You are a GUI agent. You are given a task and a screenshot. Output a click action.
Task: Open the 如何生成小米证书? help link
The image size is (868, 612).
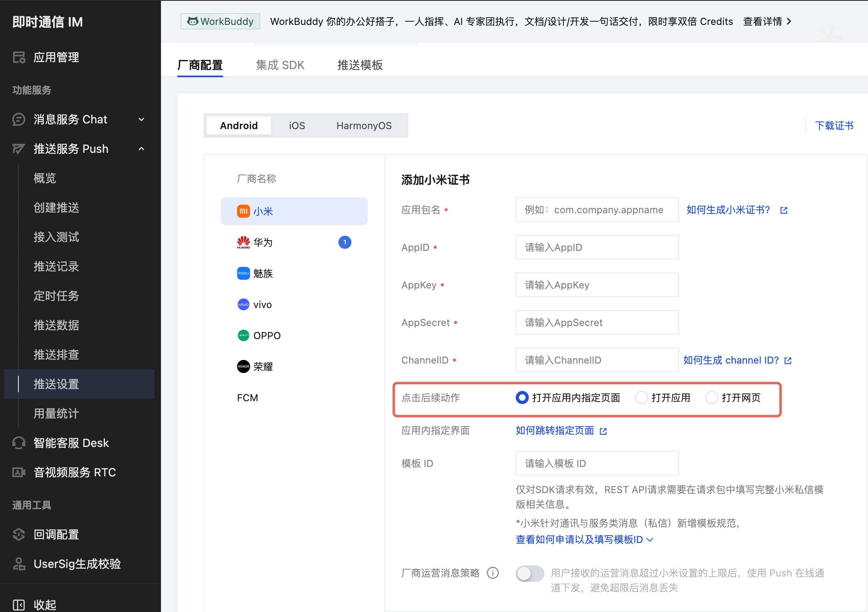[x=728, y=210]
